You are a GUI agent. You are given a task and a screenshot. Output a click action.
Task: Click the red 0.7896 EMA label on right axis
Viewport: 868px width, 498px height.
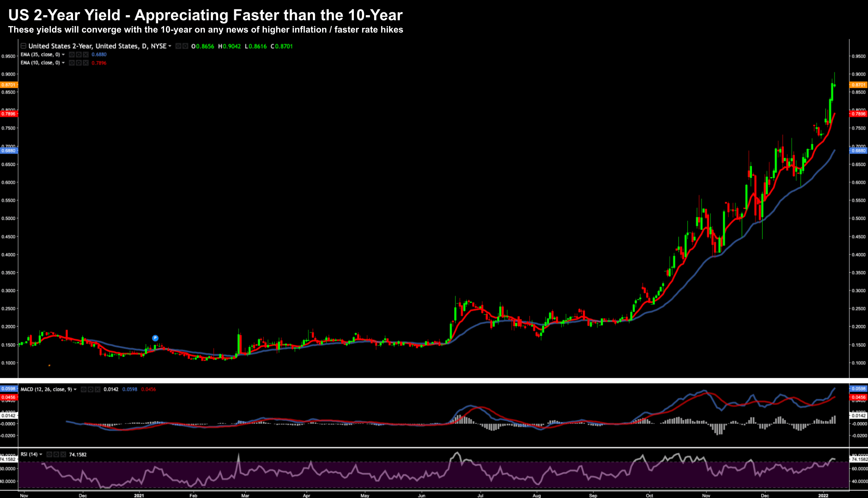pos(858,114)
